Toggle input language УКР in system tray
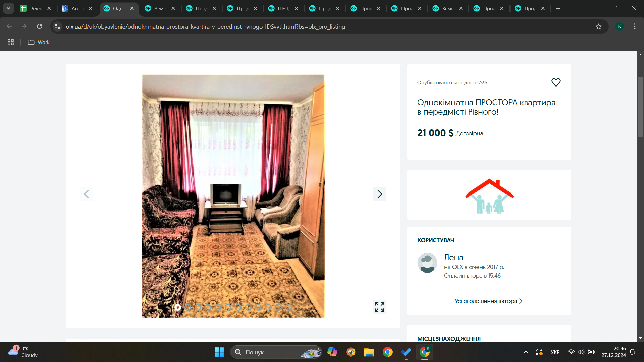 555,352
